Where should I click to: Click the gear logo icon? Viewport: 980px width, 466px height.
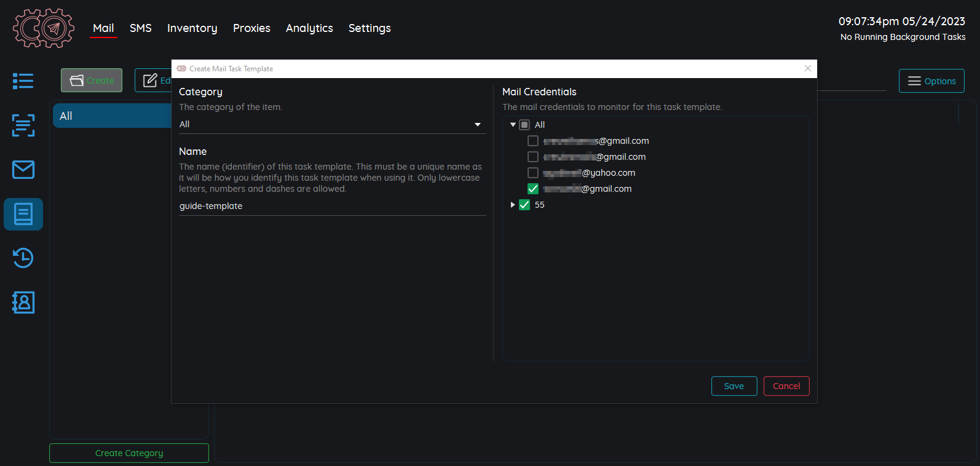coord(44,28)
